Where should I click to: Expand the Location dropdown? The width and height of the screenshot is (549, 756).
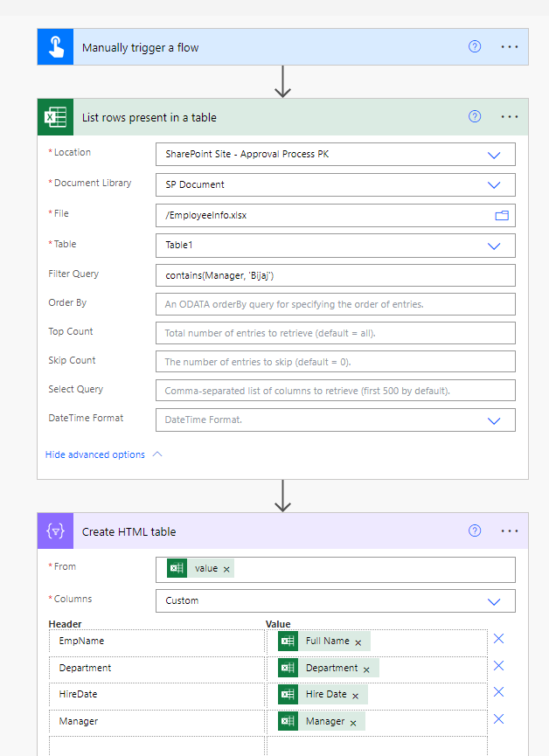click(493, 155)
